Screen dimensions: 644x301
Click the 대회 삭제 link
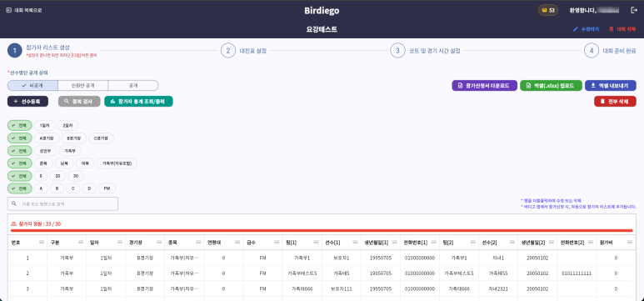click(622, 29)
